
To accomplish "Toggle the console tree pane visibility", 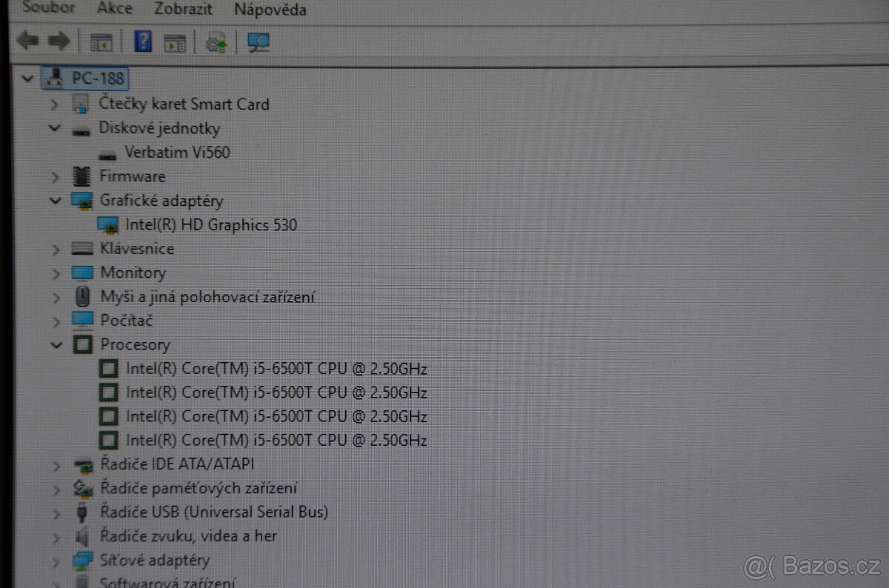I will (x=101, y=41).
